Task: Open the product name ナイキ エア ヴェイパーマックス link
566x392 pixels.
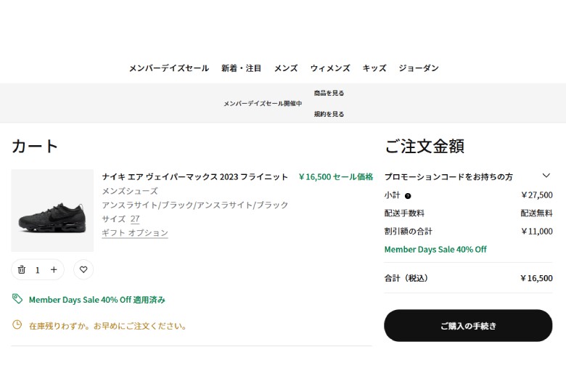Action: tap(195, 177)
